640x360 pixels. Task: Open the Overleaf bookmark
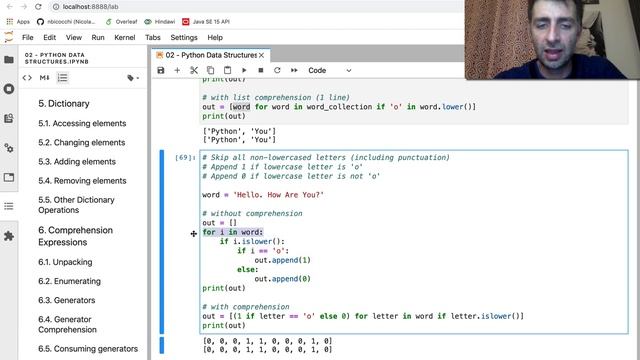click(x=121, y=22)
